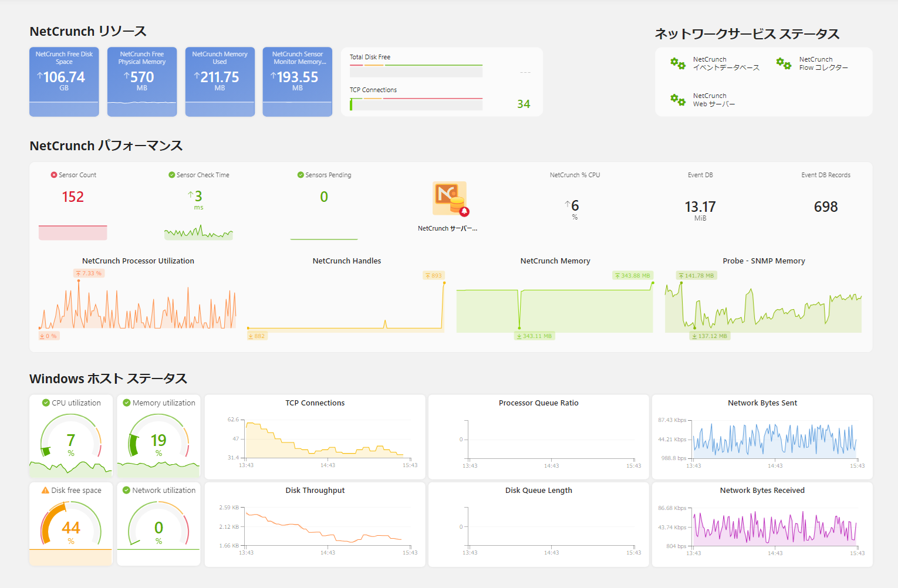Viewport: 898px width, 588px height.
Task: Open the Disk Queue Length chart
Action: (x=539, y=525)
